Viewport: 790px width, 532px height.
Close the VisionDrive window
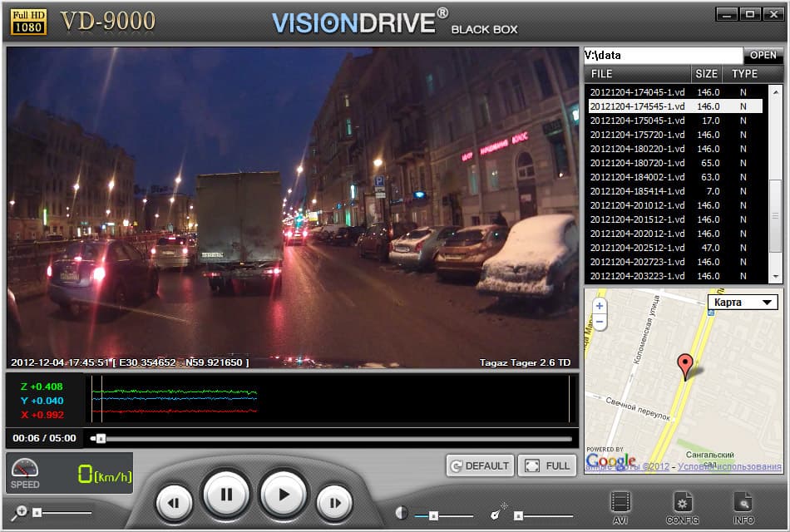773,14
